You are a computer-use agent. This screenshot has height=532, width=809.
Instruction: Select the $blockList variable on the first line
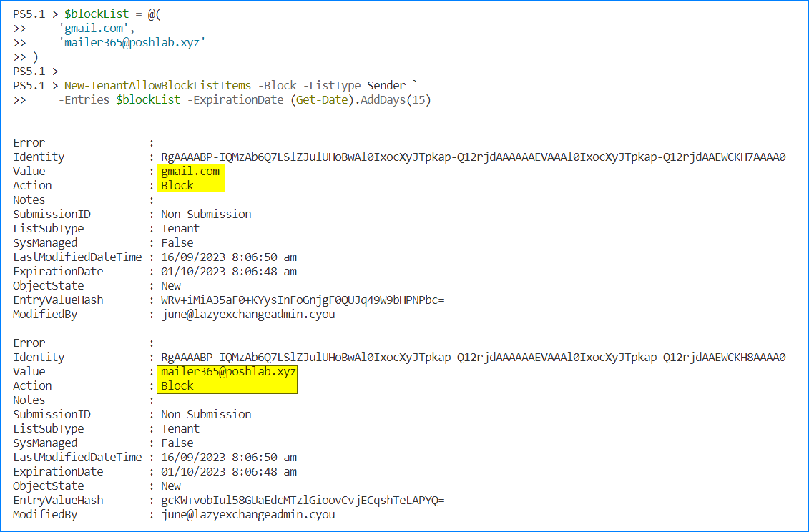97,14
